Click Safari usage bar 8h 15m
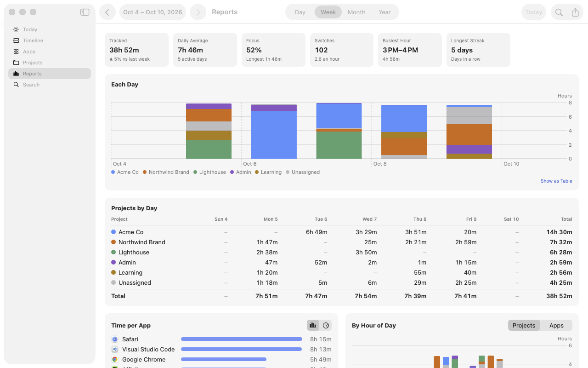Viewport: 588px width, 368px height. pos(242,339)
